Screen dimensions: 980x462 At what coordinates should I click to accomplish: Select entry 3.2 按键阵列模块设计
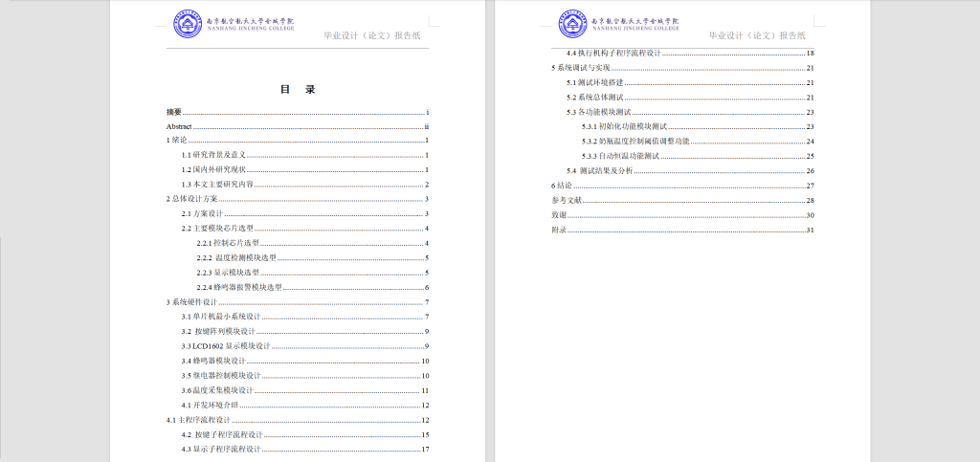click(305, 332)
